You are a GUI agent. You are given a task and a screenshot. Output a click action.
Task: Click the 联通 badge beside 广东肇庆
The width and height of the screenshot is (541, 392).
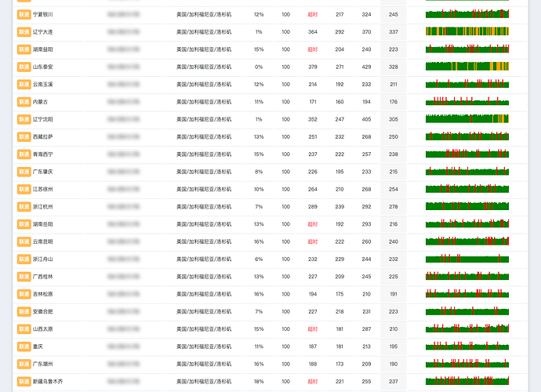coord(24,172)
